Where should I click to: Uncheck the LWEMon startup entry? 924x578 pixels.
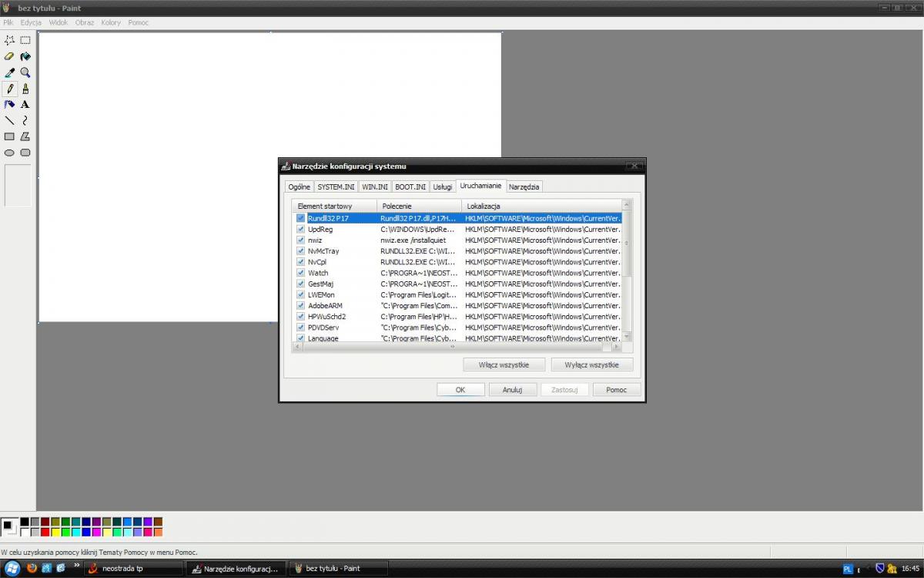300,294
